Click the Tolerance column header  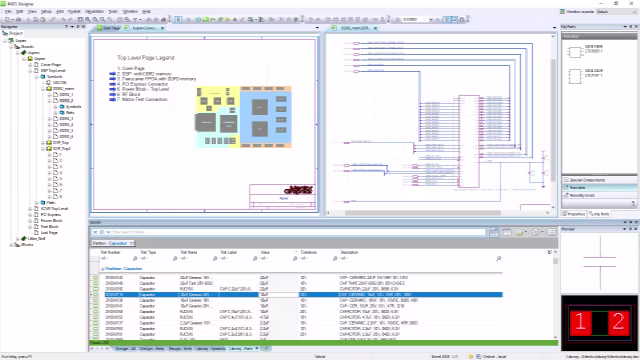pos(309,252)
